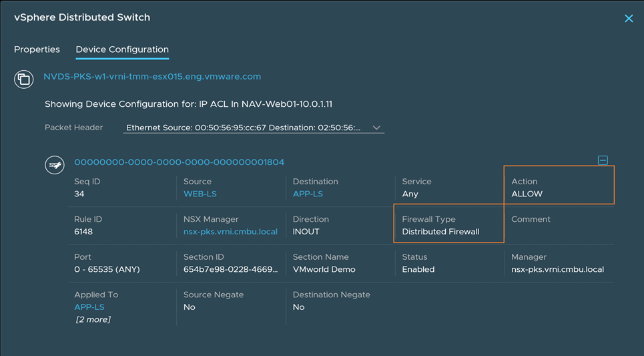Expand the [2 more] applied-to entries
Viewport: 644px width, 356px height.
coord(93,320)
